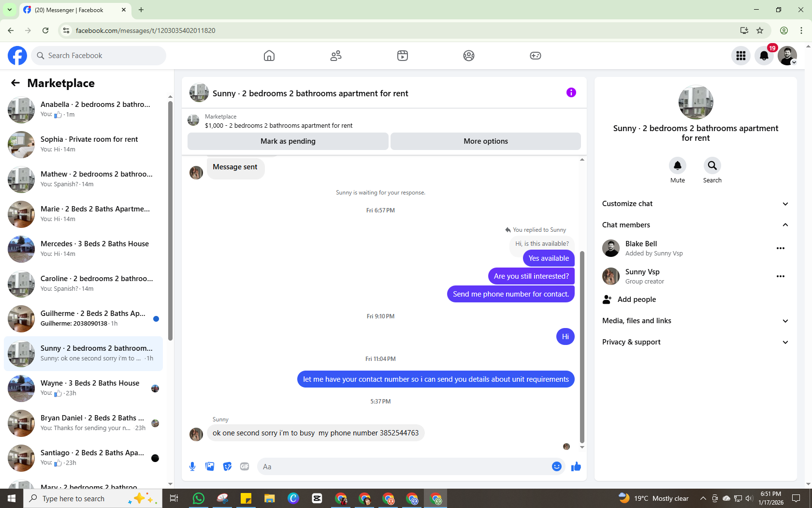Viewport: 812px width, 508px height.
Task: Open Caroline conversation
Action: pyautogui.click(x=84, y=284)
